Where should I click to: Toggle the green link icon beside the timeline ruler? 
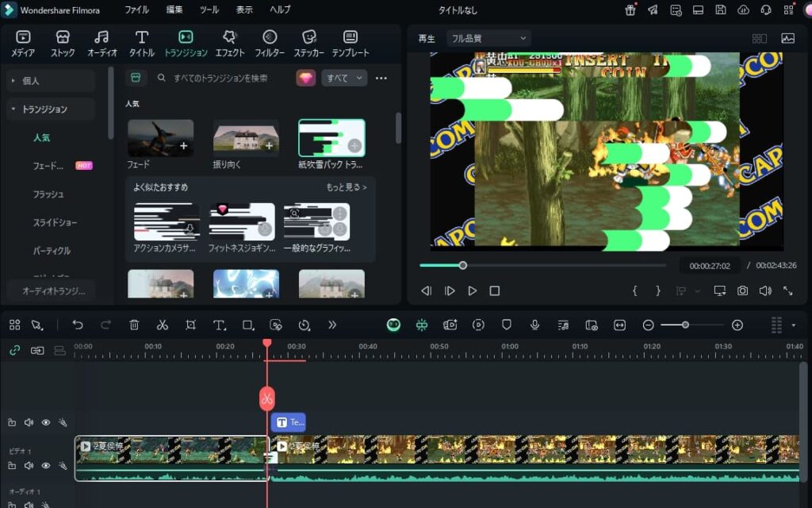click(x=14, y=350)
